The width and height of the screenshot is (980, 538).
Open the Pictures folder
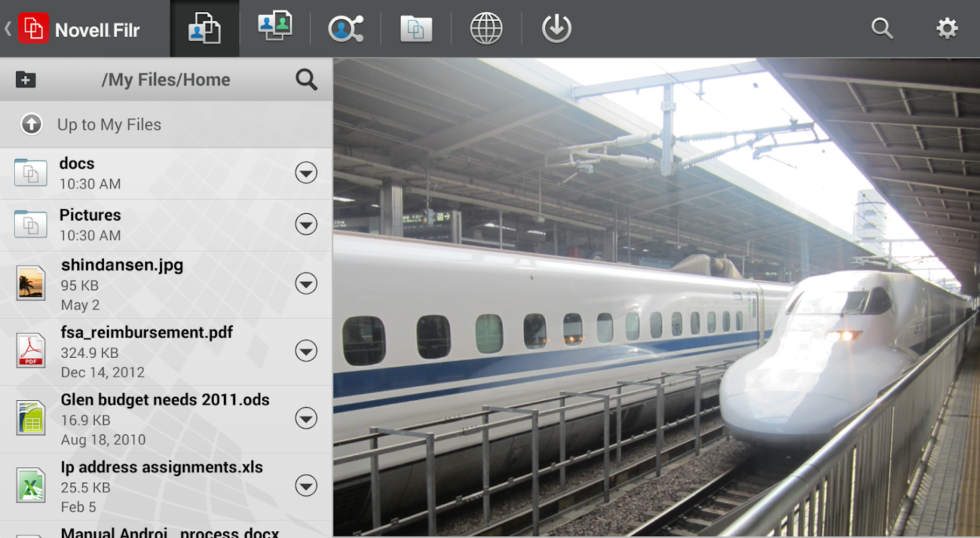tap(166, 225)
